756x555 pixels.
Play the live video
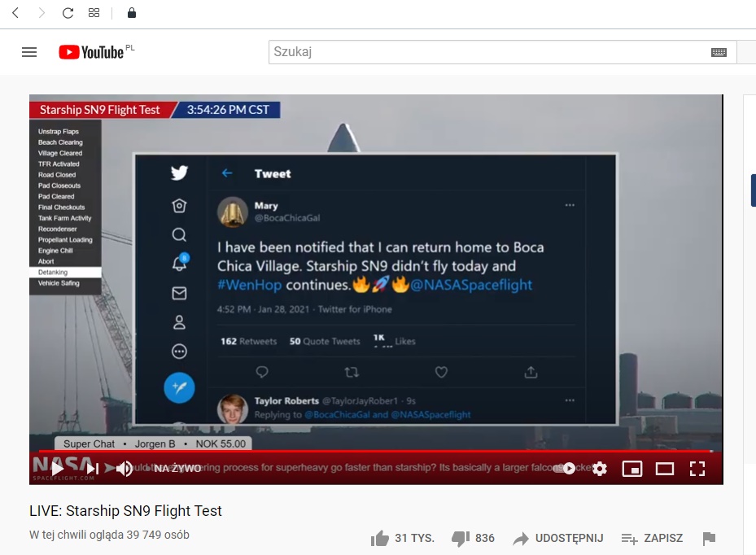58,469
